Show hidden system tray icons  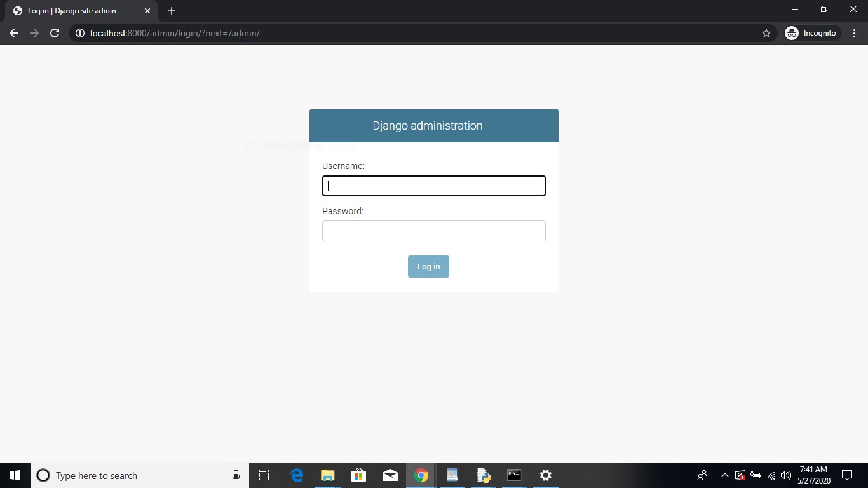(x=724, y=475)
